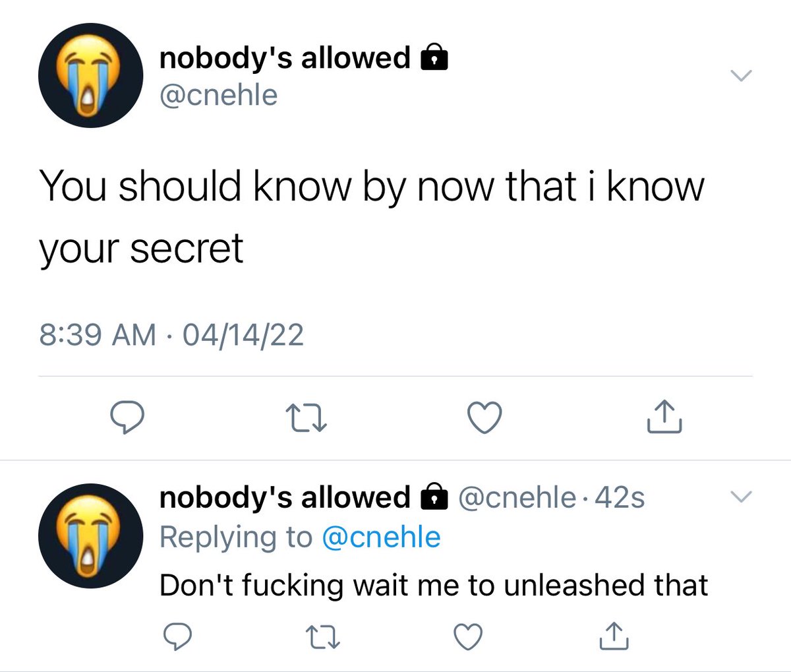Image resolution: width=791 pixels, height=672 pixels.
Task: Open the @cnehle handle under main tweet name
Action: coord(219,95)
